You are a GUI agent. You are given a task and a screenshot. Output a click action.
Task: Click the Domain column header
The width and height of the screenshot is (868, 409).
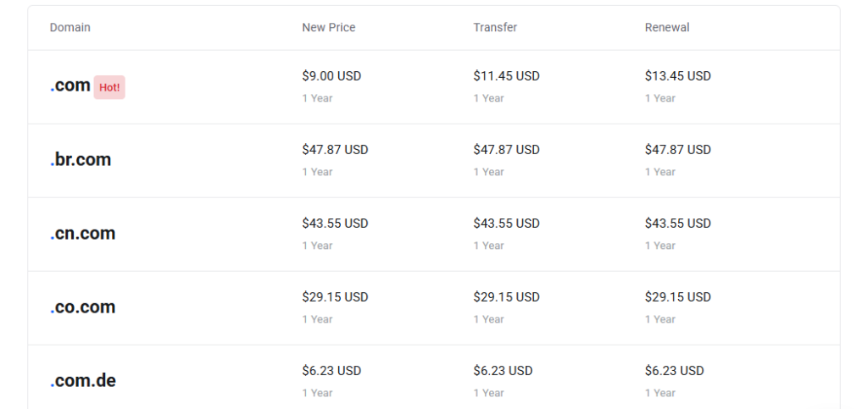tap(70, 27)
